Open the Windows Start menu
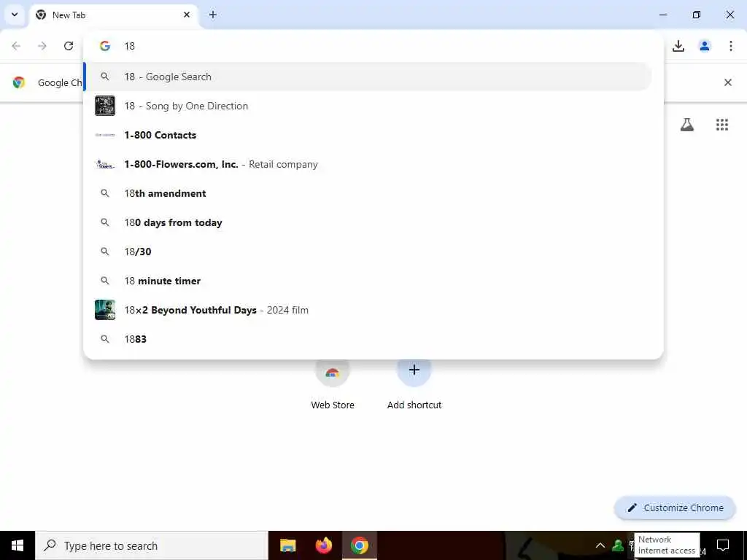 point(18,545)
